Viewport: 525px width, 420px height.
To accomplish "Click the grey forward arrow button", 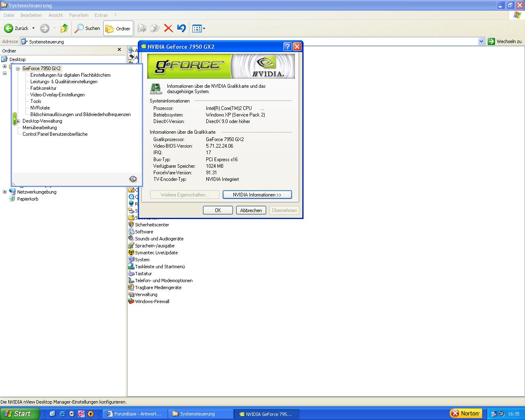I will click(45, 28).
